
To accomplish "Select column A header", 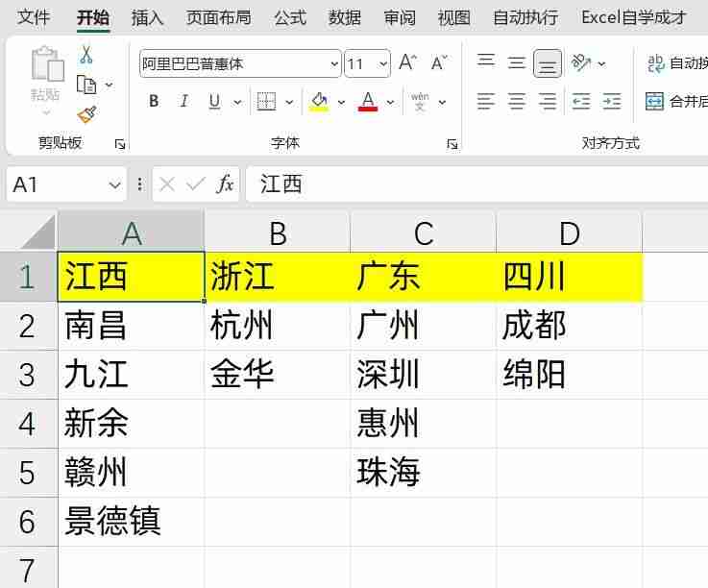I will (131, 233).
